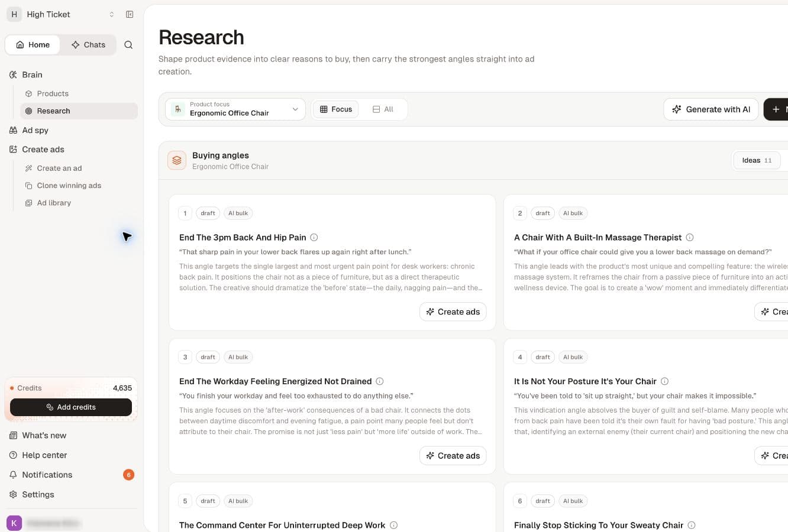Open the It Is Not Your Posture title
This screenshot has height=532, width=788.
585,381
